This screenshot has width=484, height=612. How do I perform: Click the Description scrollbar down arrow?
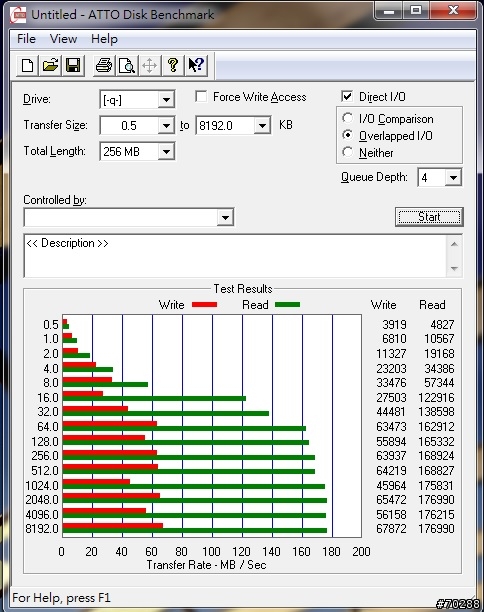(x=454, y=269)
